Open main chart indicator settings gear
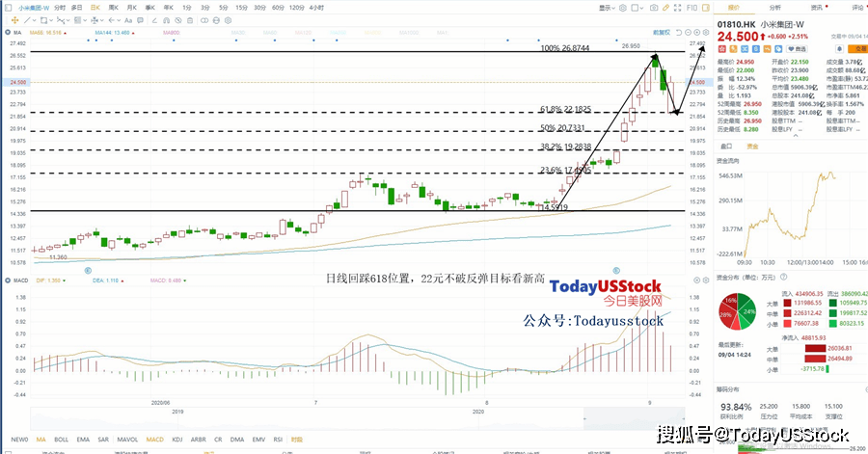Image resolution: width=868 pixels, height=454 pixels. pos(706,33)
